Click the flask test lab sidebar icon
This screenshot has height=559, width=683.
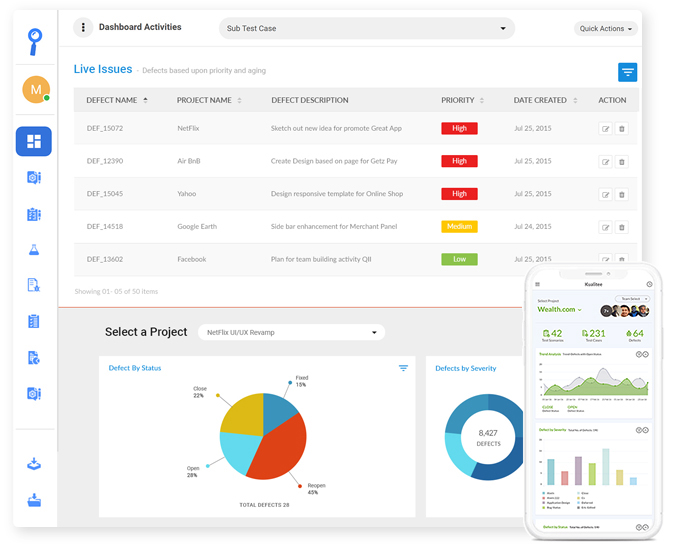point(34,250)
